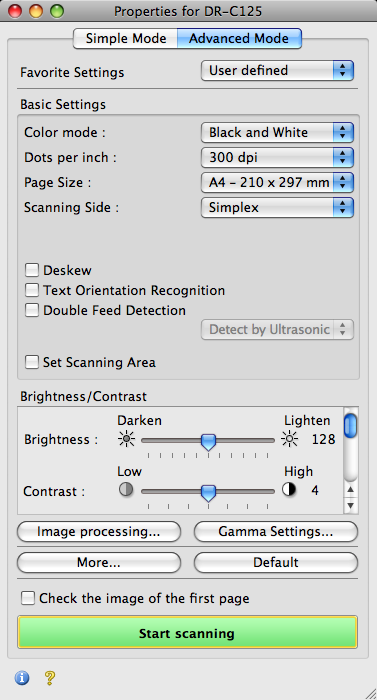Open Gamma Settings dialog
377x700 pixels.
[276, 531]
